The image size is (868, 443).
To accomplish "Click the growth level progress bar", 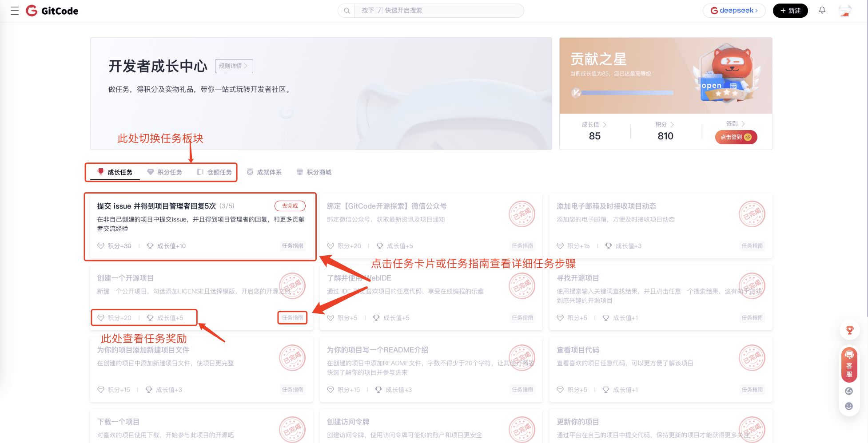I will pyautogui.click(x=627, y=93).
